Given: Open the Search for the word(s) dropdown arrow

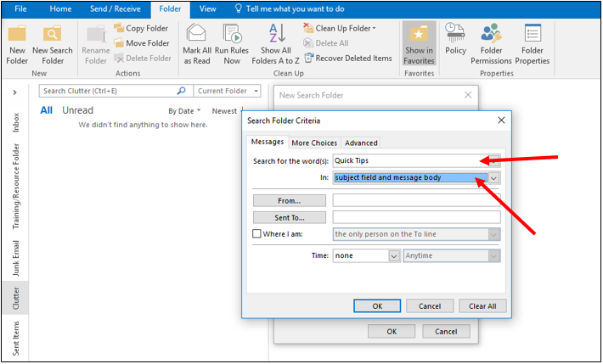Looking at the screenshot, I should click(494, 160).
